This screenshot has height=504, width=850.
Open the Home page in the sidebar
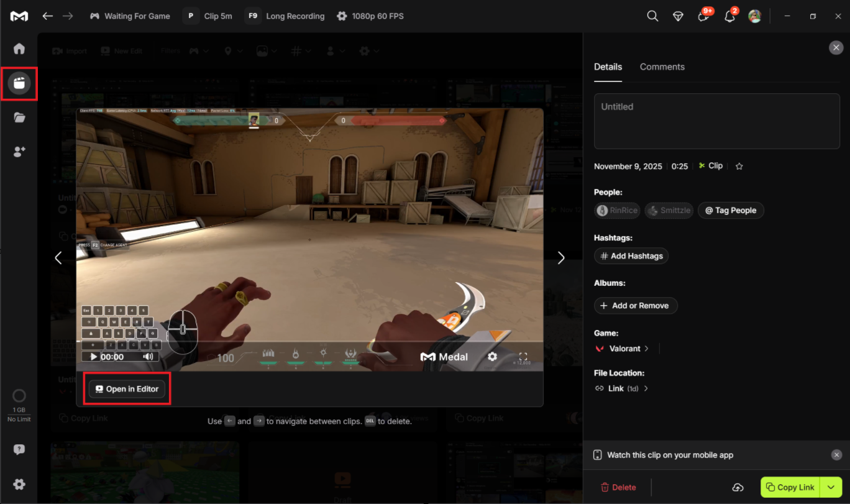(x=19, y=48)
